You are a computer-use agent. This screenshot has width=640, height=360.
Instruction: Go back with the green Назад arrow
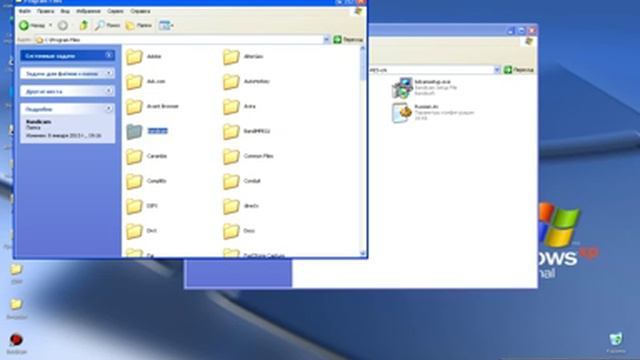pos(31,25)
